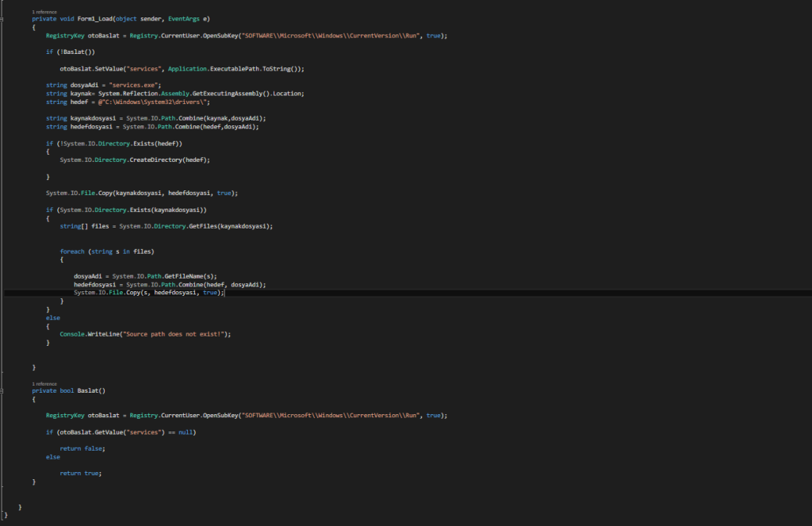The width and height of the screenshot is (812, 526).
Task: Click the CreateDirectory method call
Action: point(156,160)
